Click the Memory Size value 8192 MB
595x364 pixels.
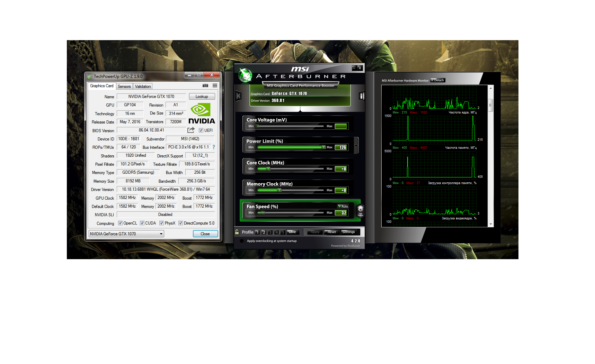coord(133,181)
